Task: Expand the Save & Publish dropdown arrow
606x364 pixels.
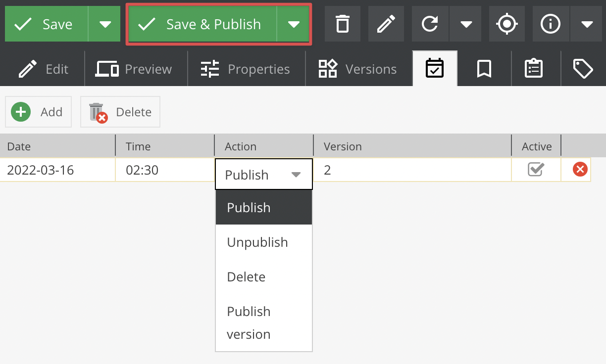Action: click(295, 23)
